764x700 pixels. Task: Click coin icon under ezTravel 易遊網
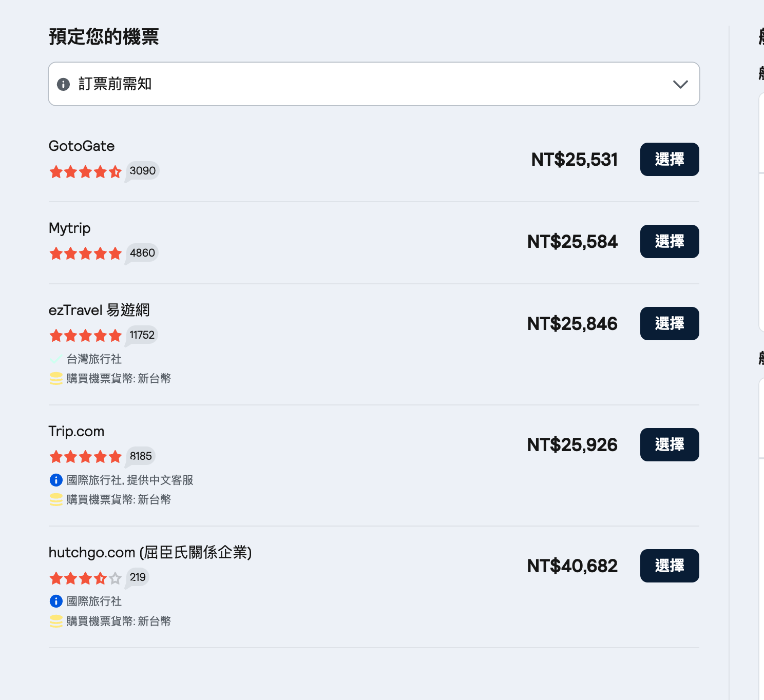(x=56, y=379)
